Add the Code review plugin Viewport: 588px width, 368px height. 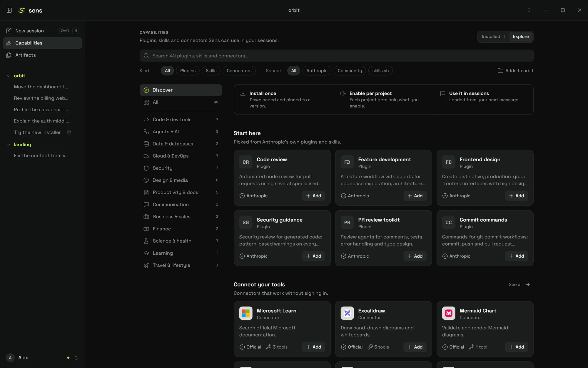[x=314, y=196]
